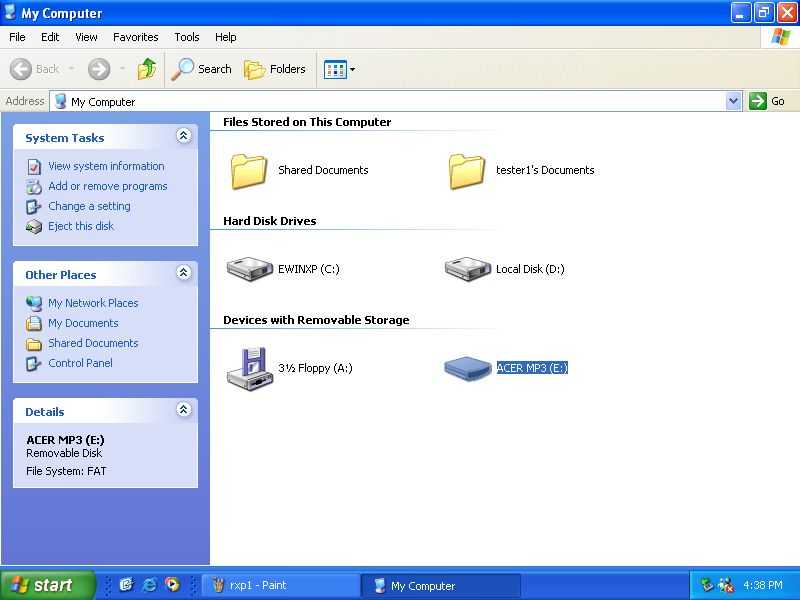800x600 pixels.
Task: Click the Windows flag logo icon
Action: pyautogui.click(x=781, y=37)
